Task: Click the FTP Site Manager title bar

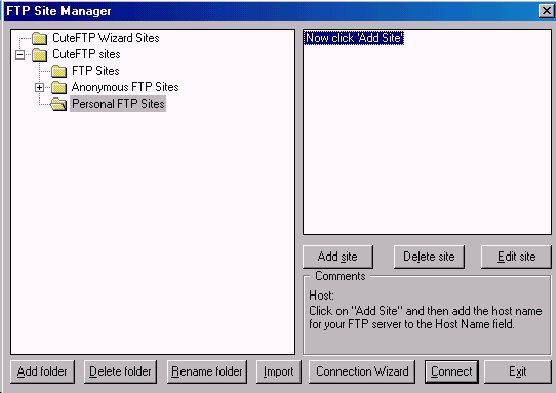Action: click(x=278, y=11)
